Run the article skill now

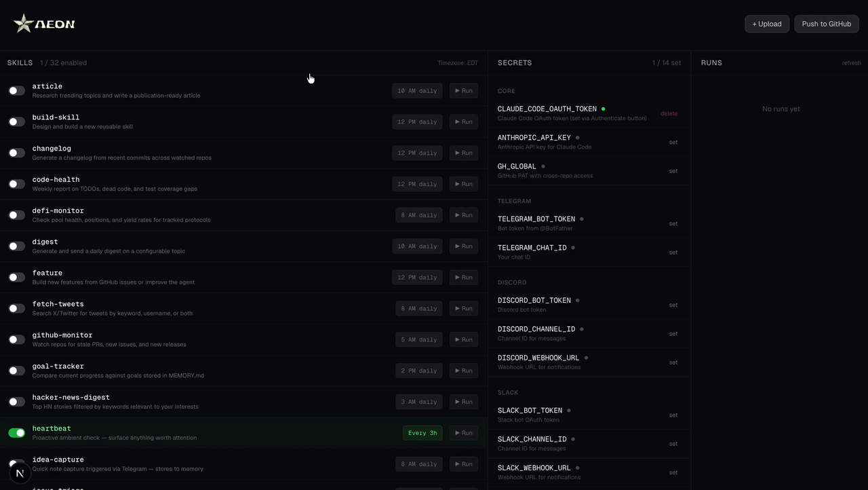463,90
